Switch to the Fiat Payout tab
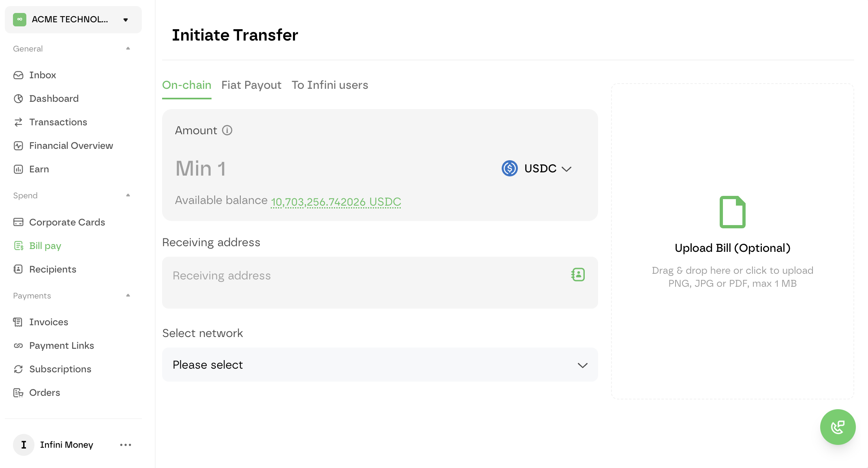This screenshot has width=868, height=468. click(x=251, y=85)
